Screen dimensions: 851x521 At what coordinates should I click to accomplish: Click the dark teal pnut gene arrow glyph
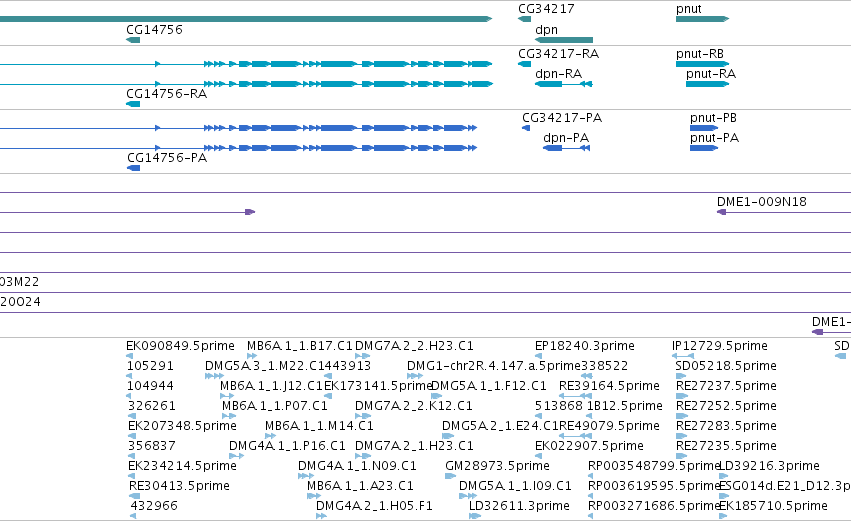702,19
